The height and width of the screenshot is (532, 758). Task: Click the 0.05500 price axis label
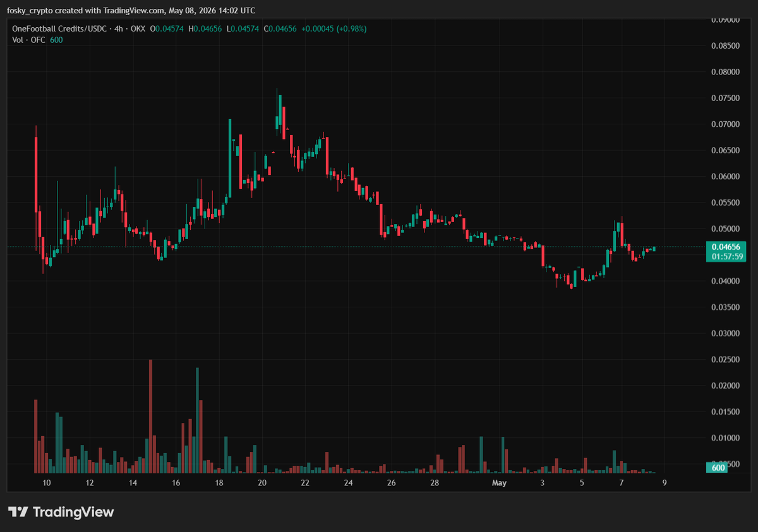(726, 203)
